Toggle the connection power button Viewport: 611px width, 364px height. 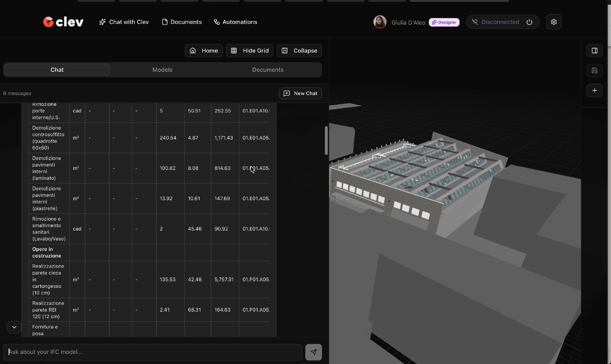[529, 22]
